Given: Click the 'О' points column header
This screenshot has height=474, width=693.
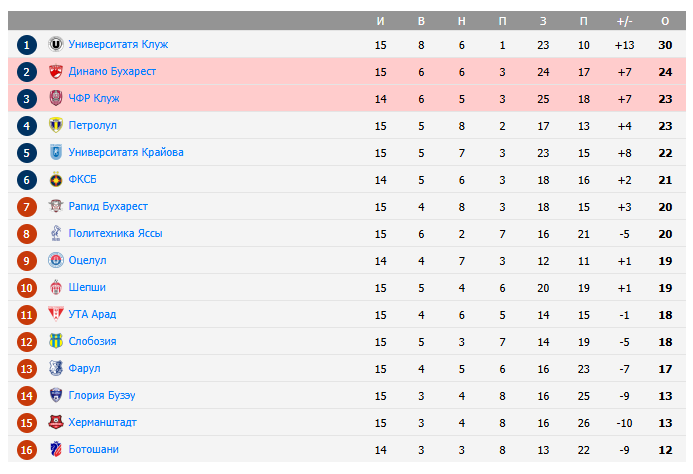Looking at the screenshot, I should click(x=665, y=21).
